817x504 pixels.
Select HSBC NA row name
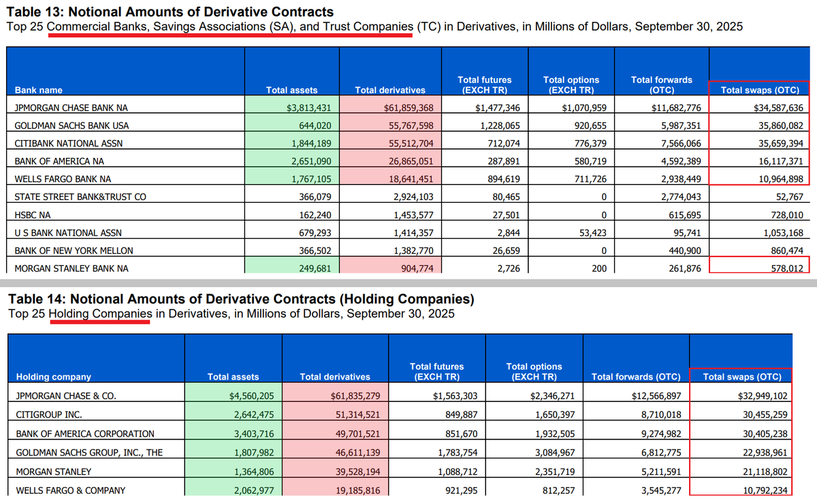31,215
